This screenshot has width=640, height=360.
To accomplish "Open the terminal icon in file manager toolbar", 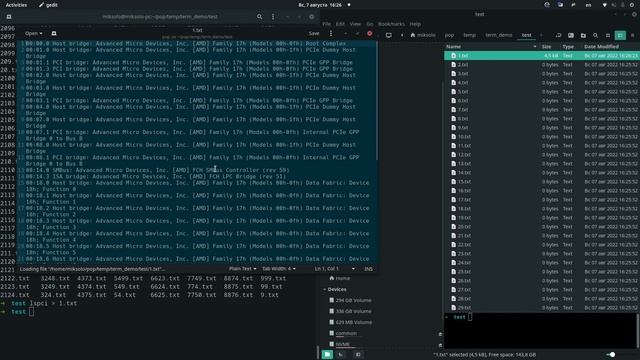I will point(571,36).
